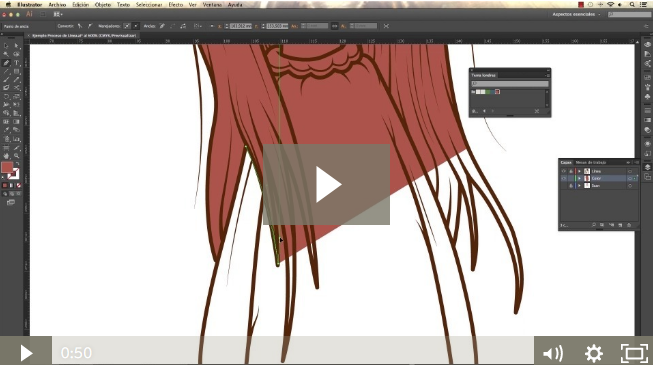Click the Fill color swatch in toolbox

coord(7,168)
